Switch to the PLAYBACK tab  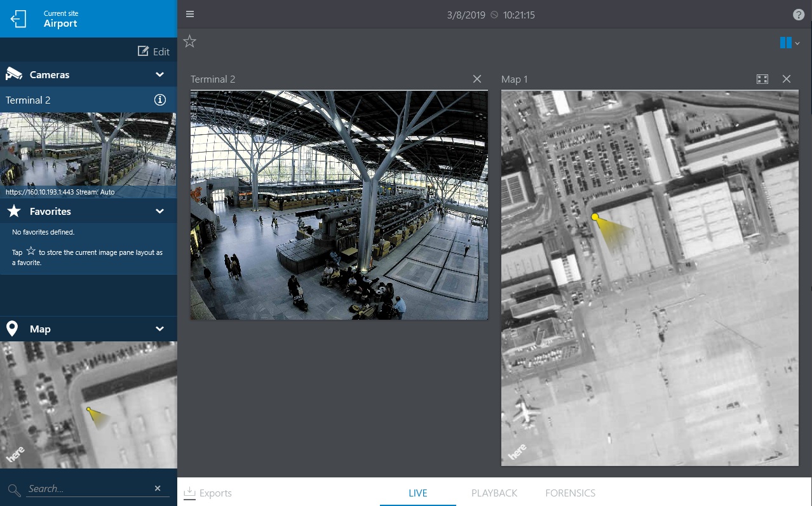pos(494,493)
